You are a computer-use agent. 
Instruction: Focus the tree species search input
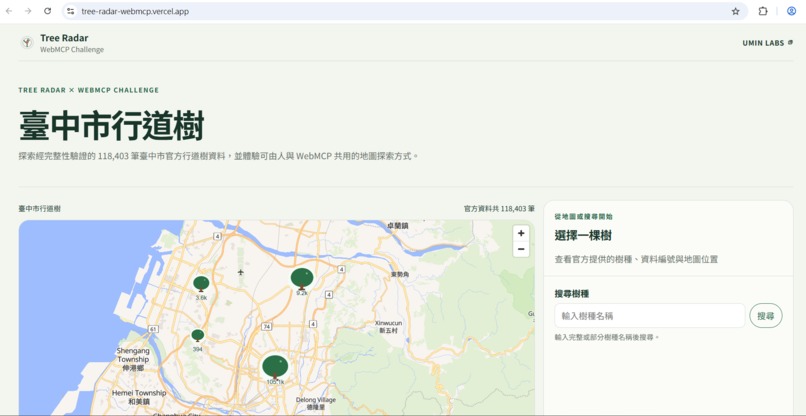click(649, 315)
